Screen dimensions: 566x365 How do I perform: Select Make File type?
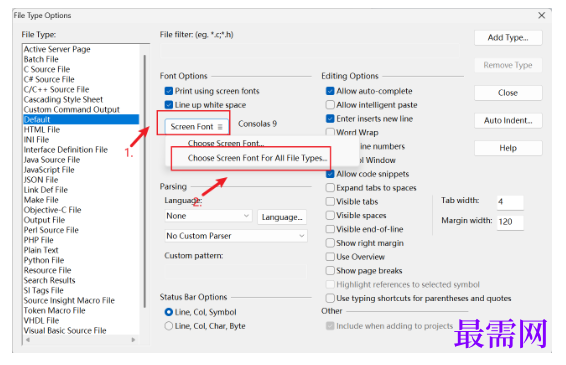point(81,200)
